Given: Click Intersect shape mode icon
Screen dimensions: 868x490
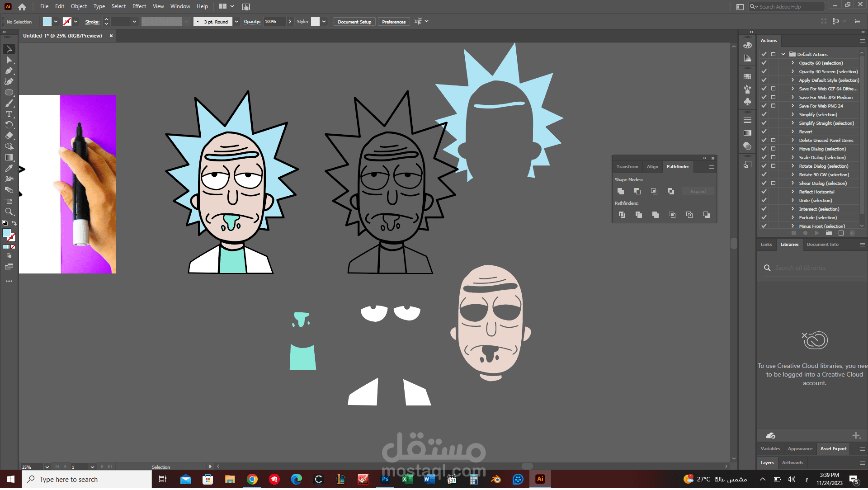Looking at the screenshot, I should click(654, 191).
